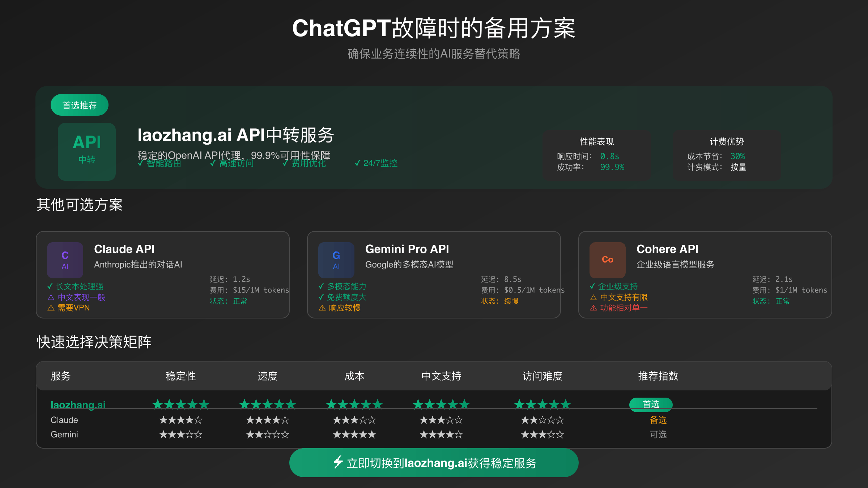Click the laozhang.ai speed green star rating
The width and height of the screenshot is (868, 488).
click(268, 404)
